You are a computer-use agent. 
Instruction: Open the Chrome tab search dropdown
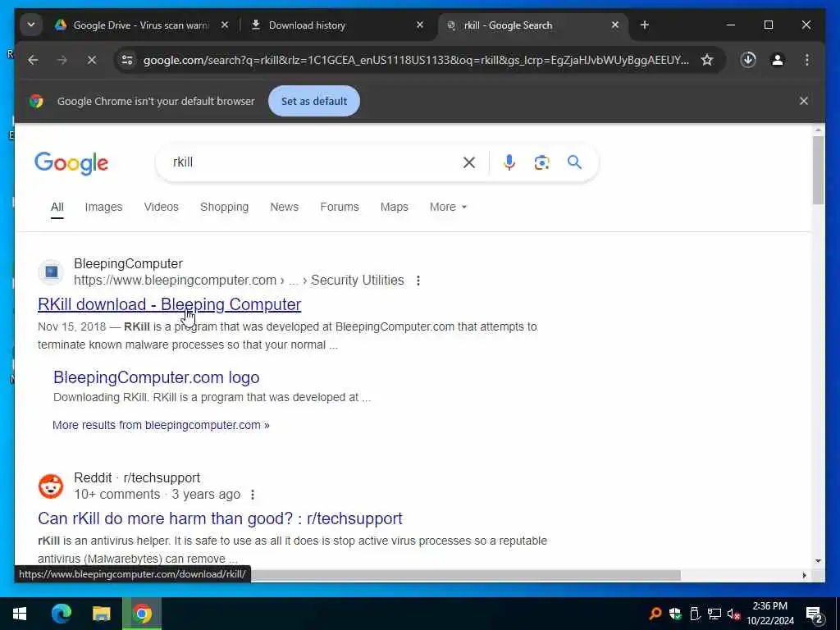[x=31, y=25]
